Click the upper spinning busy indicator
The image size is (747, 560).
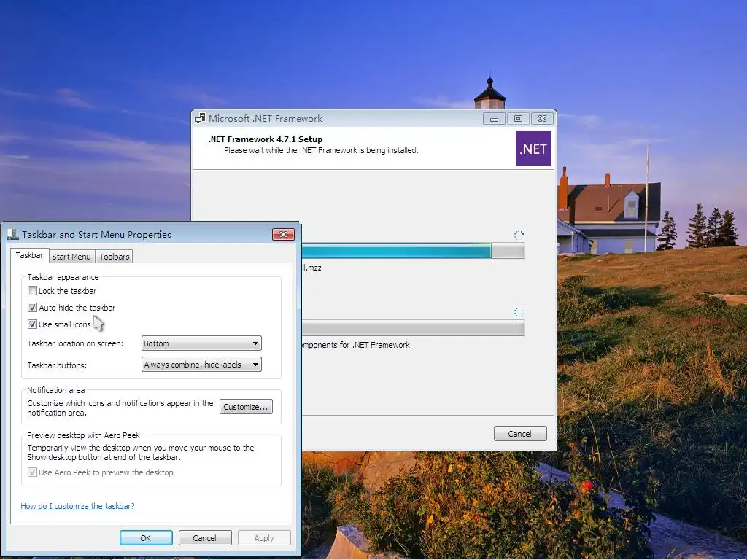[x=519, y=235]
